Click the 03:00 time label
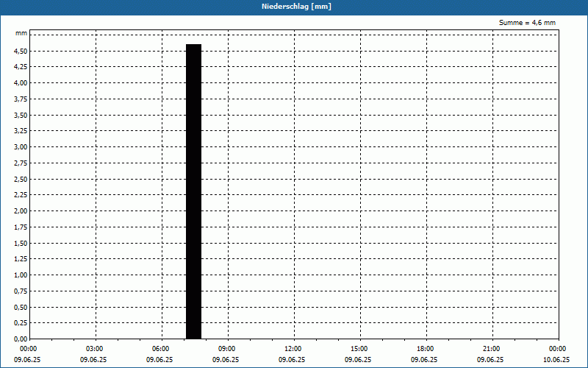The height and width of the screenshot is (368, 588). point(95,349)
